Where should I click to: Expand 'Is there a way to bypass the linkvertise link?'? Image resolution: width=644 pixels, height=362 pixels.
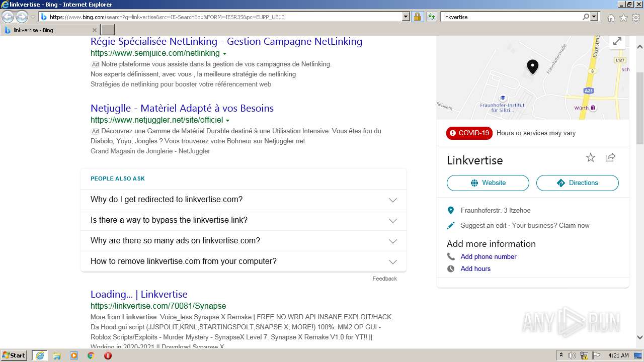tap(244, 220)
